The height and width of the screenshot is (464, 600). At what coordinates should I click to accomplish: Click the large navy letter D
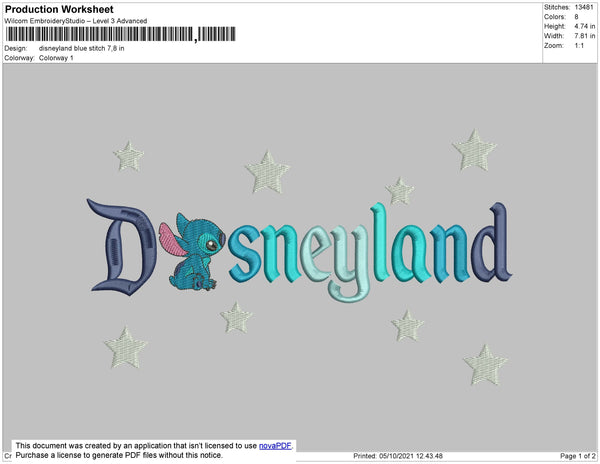(122, 247)
